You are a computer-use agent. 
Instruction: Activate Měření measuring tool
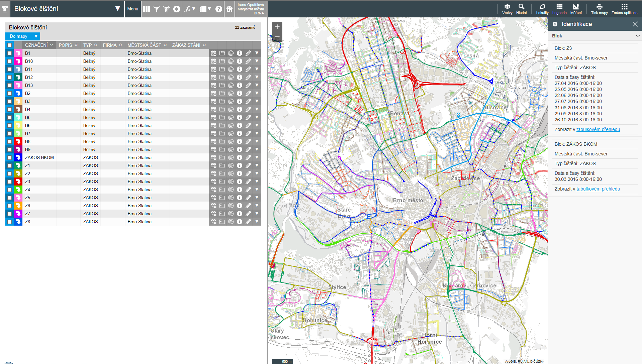point(576,9)
